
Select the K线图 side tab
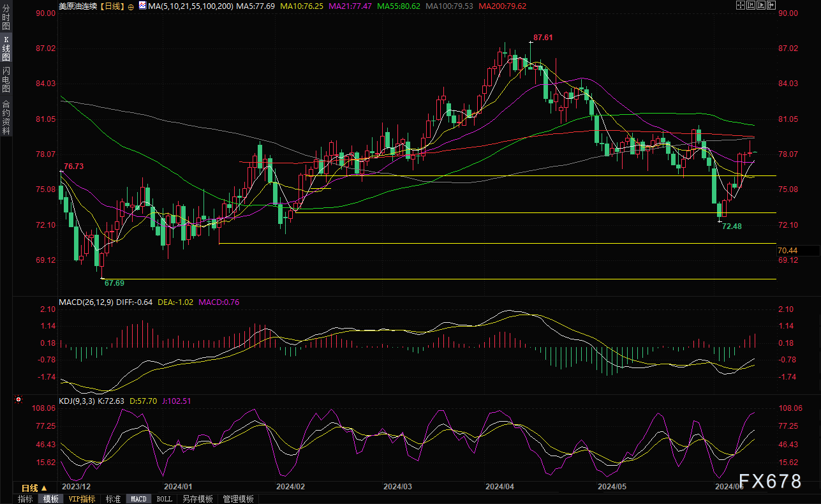(6, 47)
